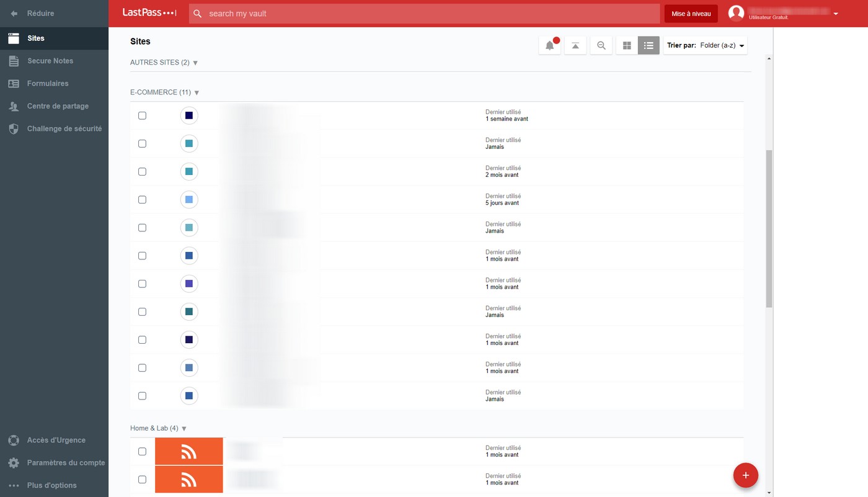Viewport: 868px width, 497px height.
Task: Tick the checkbox for the entry used 1 semaine avant
Action: 142,115
